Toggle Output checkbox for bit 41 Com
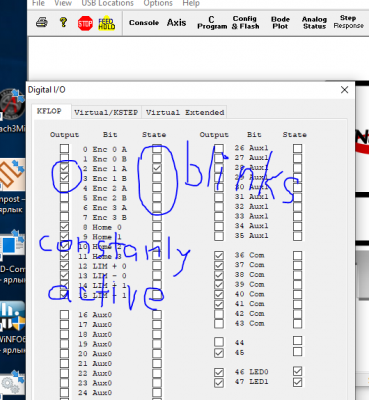Screen dimensions: 369x400 (x=219, y=304)
